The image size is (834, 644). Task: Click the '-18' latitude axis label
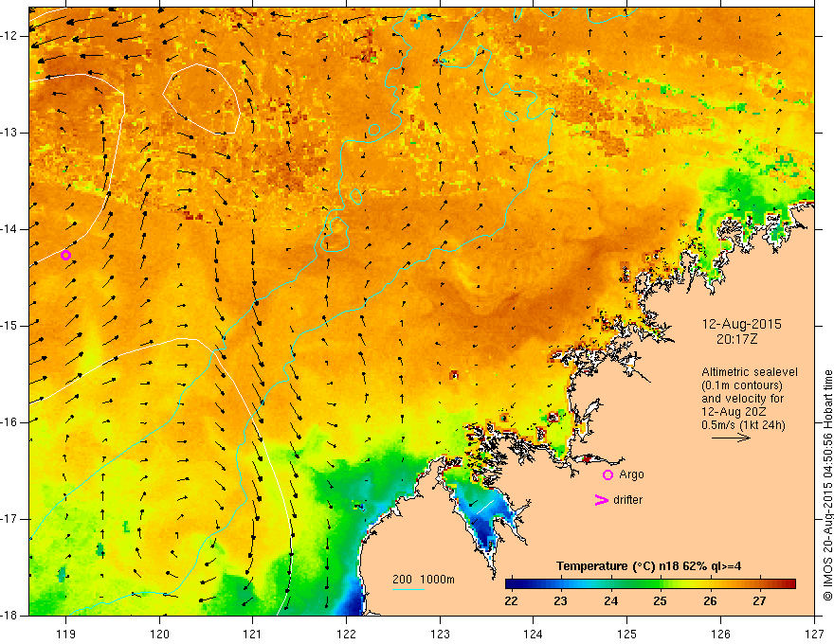[x=9, y=616]
